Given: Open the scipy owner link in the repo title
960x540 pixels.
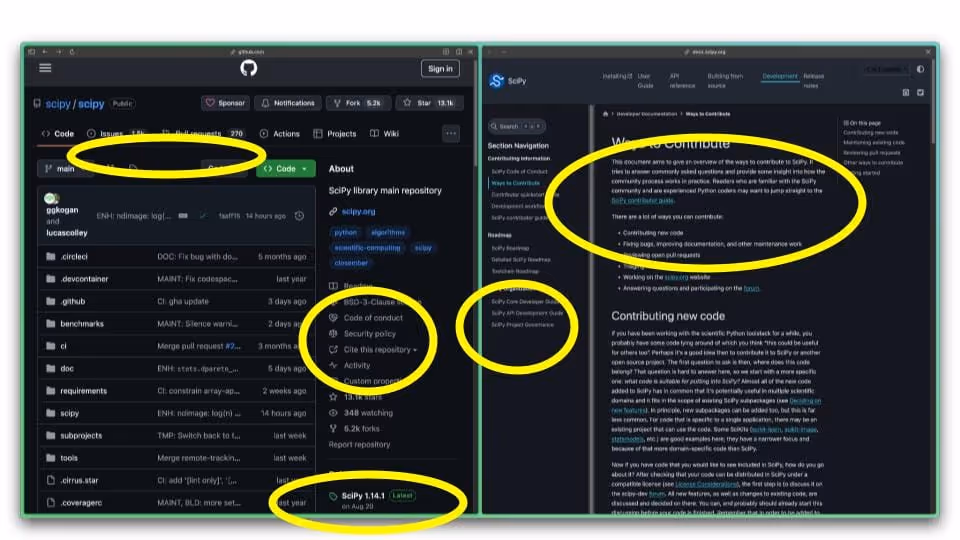Looking at the screenshot, I should pyautogui.click(x=58, y=104).
